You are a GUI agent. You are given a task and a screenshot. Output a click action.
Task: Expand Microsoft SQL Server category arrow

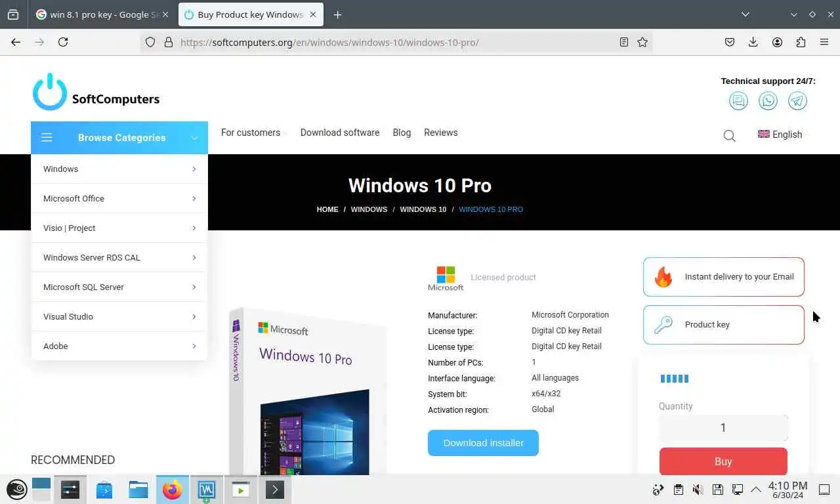click(194, 287)
